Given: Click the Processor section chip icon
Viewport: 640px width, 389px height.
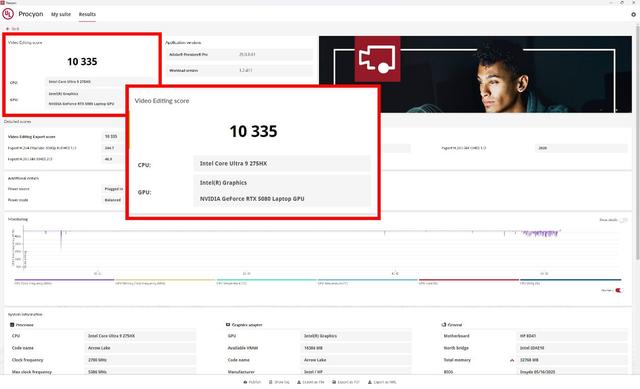Looking at the screenshot, I should click(x=12, y=325).
